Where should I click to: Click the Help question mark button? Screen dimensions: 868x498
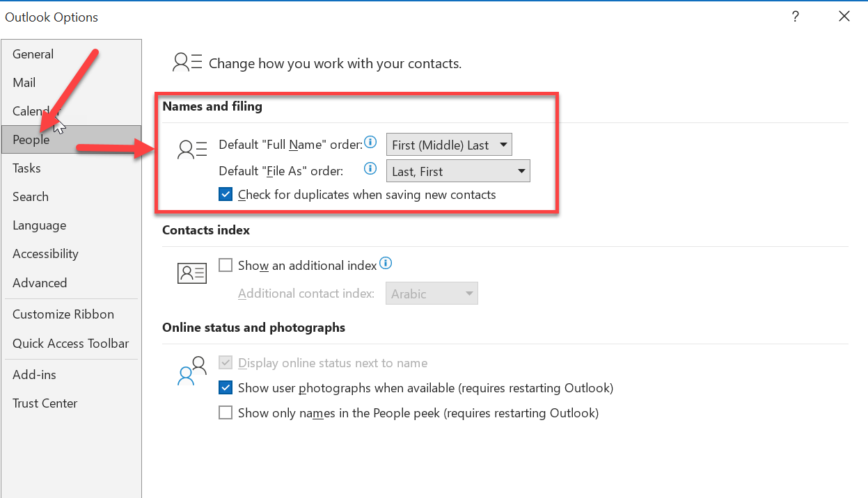click(796, 17)
